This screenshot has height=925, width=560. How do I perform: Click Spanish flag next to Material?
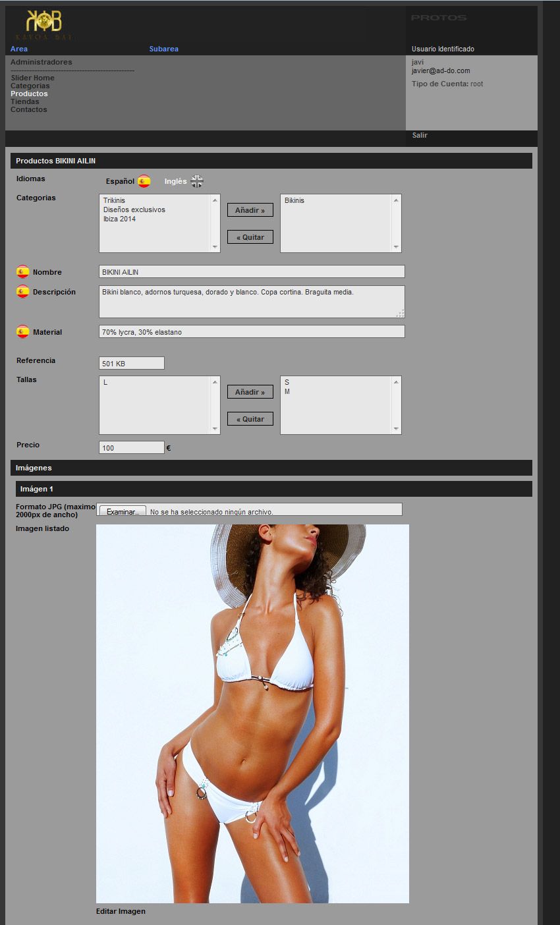[x=23, y=331]
